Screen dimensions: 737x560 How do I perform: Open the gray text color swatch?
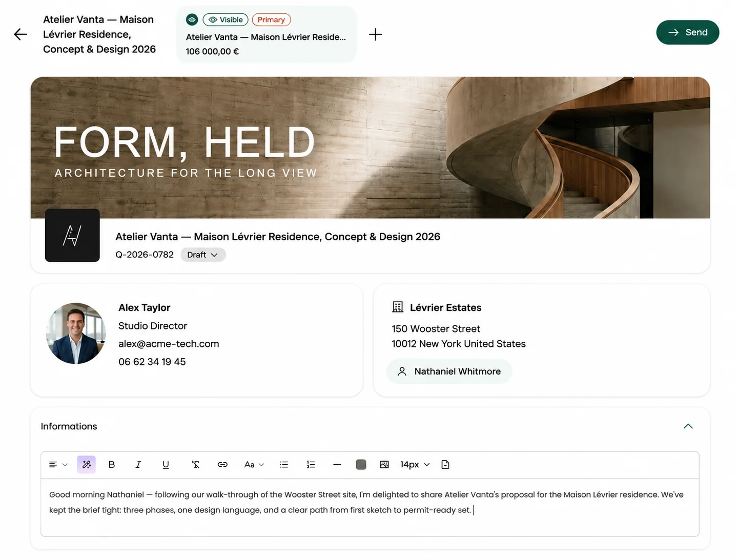tap(361, 465)
